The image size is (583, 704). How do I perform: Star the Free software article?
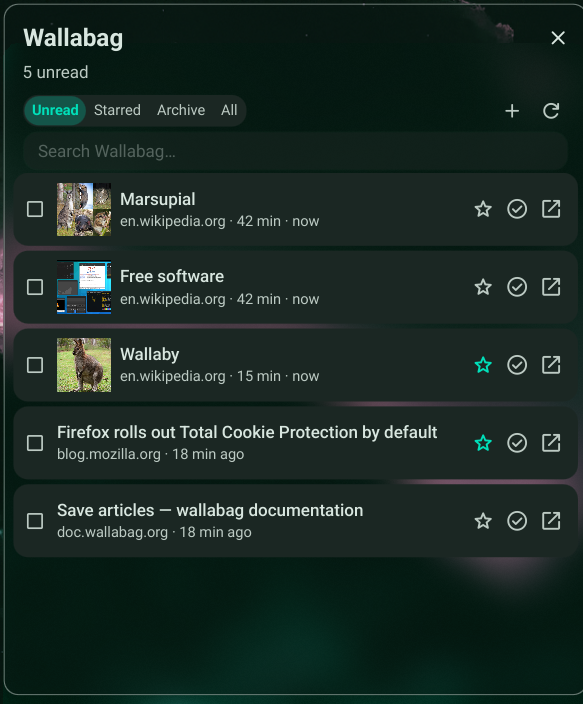[x=483, y=287]
